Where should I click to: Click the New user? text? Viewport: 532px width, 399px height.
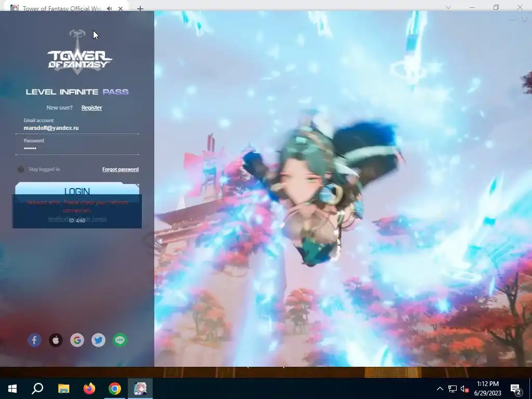59,108
